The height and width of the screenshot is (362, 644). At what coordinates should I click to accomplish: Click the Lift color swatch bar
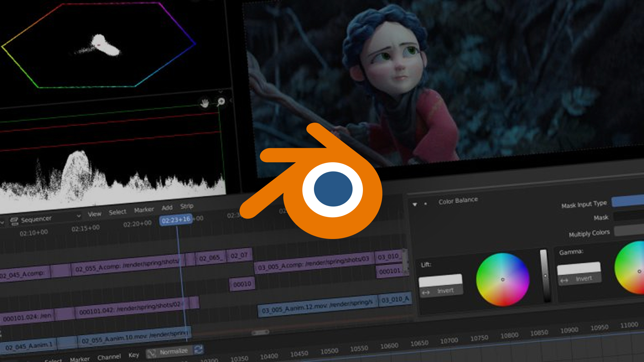[x=440, y=280]
